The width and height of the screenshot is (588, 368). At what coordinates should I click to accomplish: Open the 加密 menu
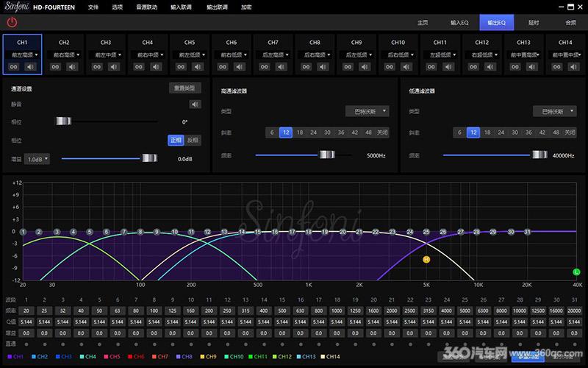coord(246,7)
